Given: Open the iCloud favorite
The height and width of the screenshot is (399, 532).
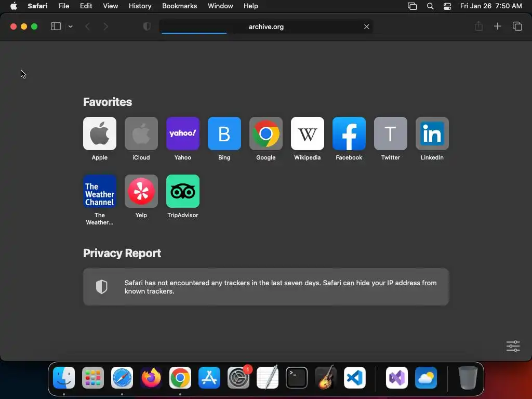Looking at the screenshot, I should pos(141,134).
